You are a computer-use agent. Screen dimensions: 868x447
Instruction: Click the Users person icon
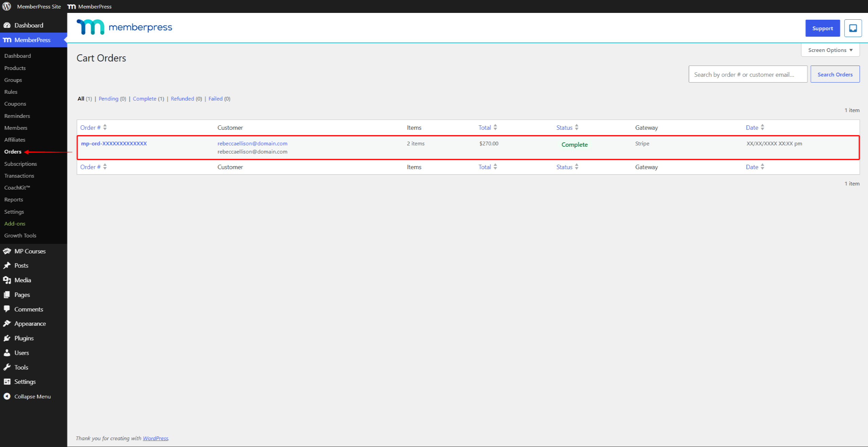click(7, 353)
